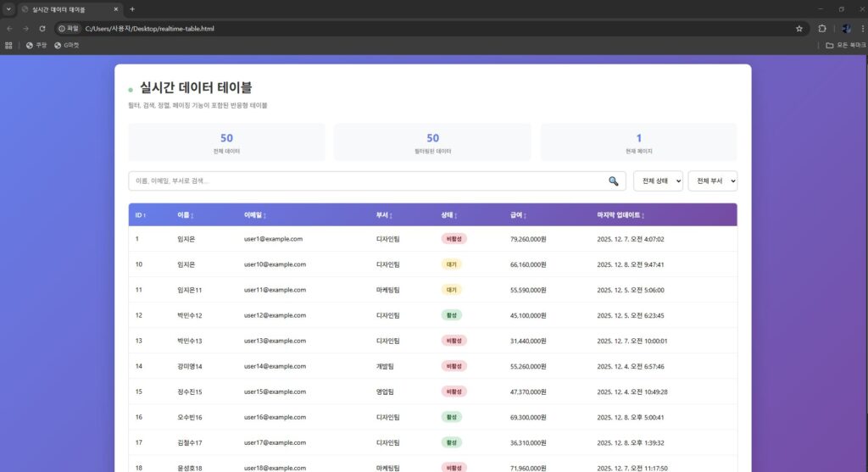Click user12@example.com email cell
868x472 pixels.
275,315
